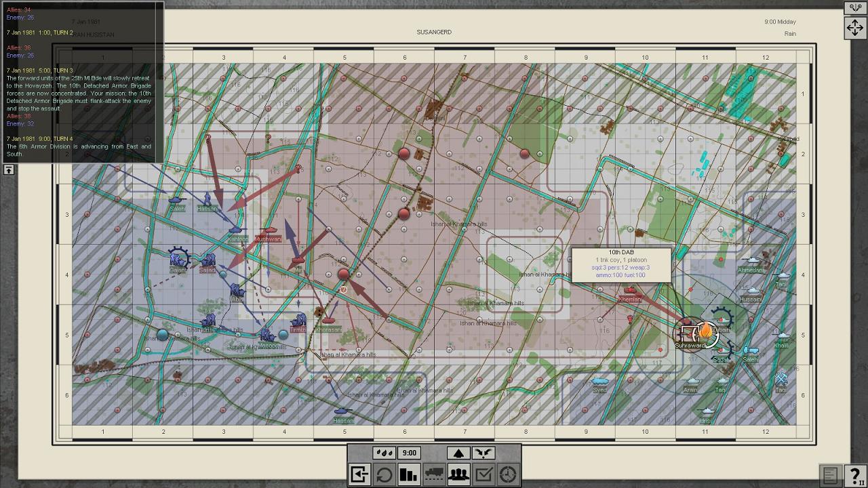Select the red Khemlani tank unit
The image size is (868, 488).
630,291
